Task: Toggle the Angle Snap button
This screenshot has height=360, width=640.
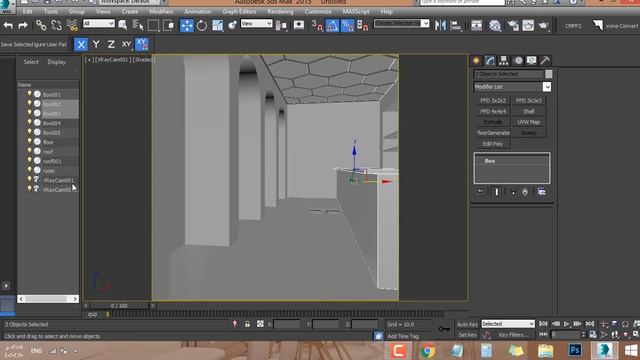Action: [332, 25]
